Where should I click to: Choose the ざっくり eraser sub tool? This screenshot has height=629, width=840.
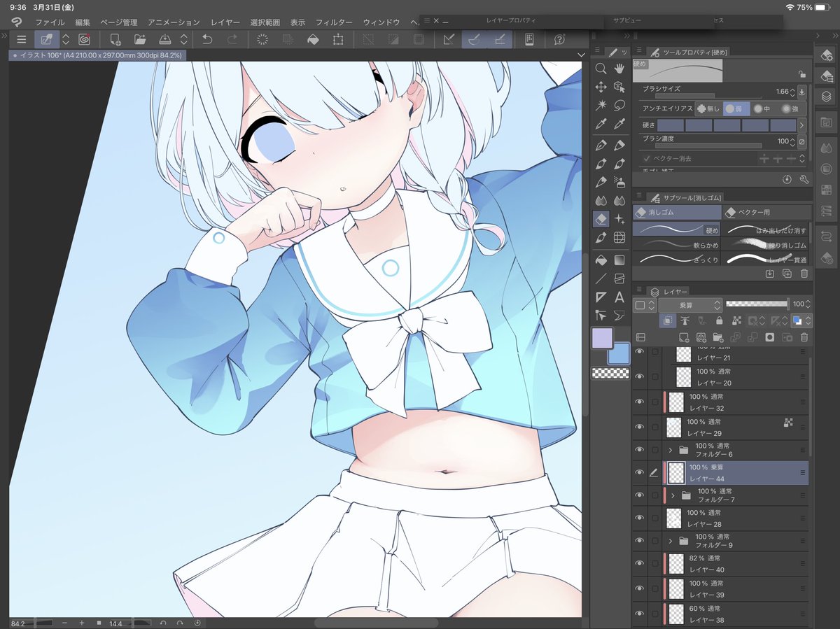(x=677, y=259)
